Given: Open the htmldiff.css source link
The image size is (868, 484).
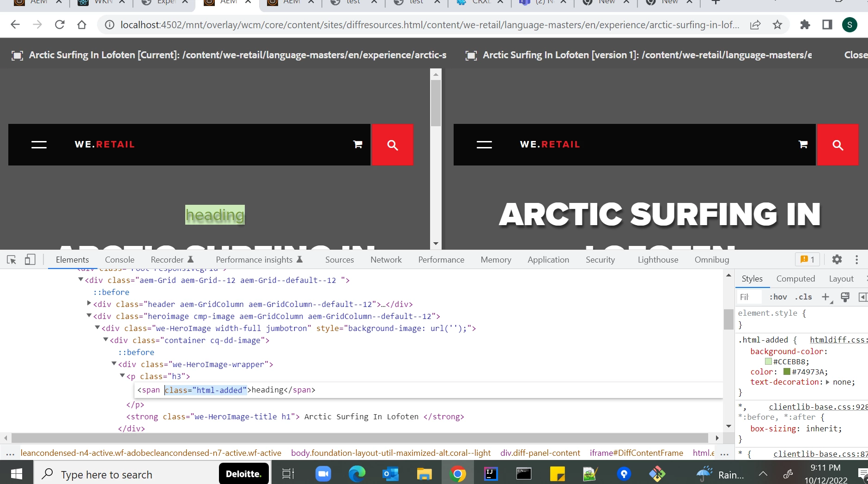Looking at the screenshot, I should pyautogui.click(x=838, y=340).
